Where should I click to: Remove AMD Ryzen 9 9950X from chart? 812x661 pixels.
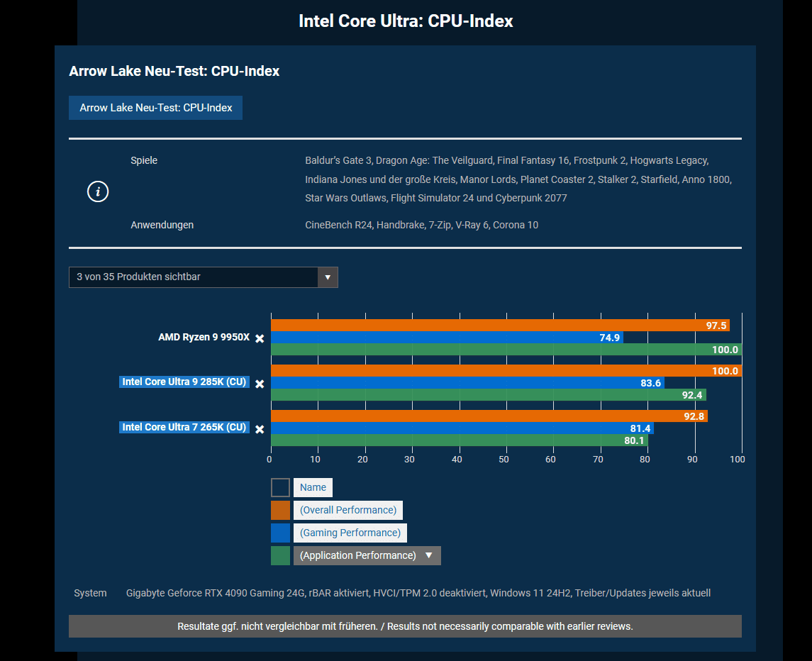[x=260, y=338]
